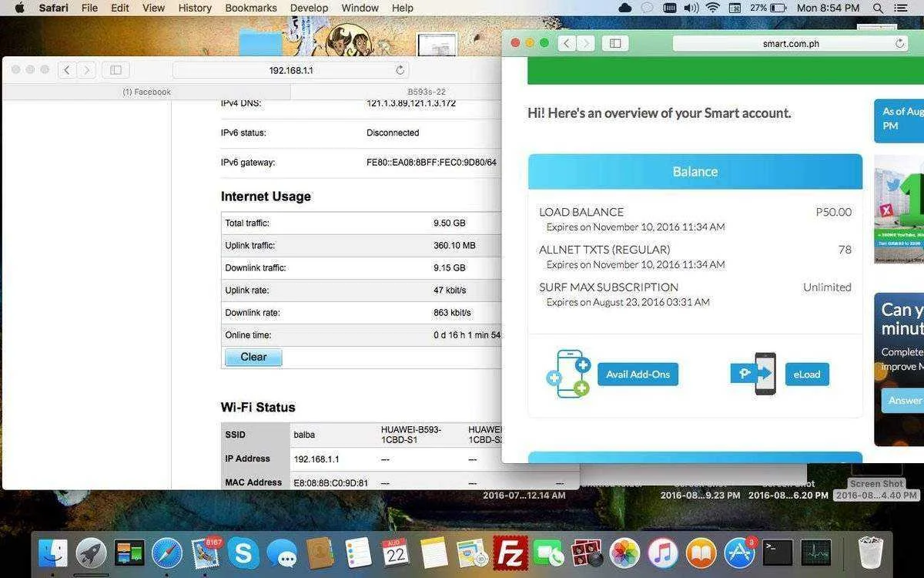The height and width of the screenshot is (578, 924).
Task: Reload the 192.168.1.1 router page
Action: point(400,70)
